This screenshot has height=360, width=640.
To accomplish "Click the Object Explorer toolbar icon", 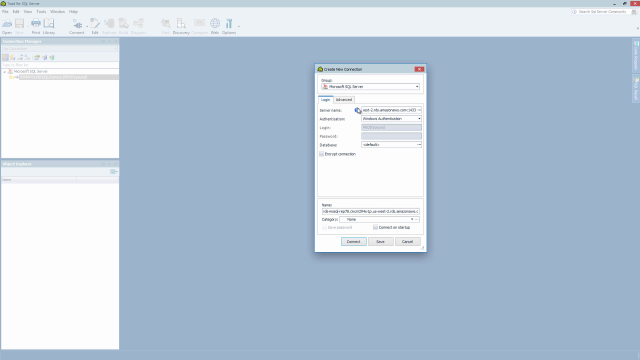I will pos(113,172).
